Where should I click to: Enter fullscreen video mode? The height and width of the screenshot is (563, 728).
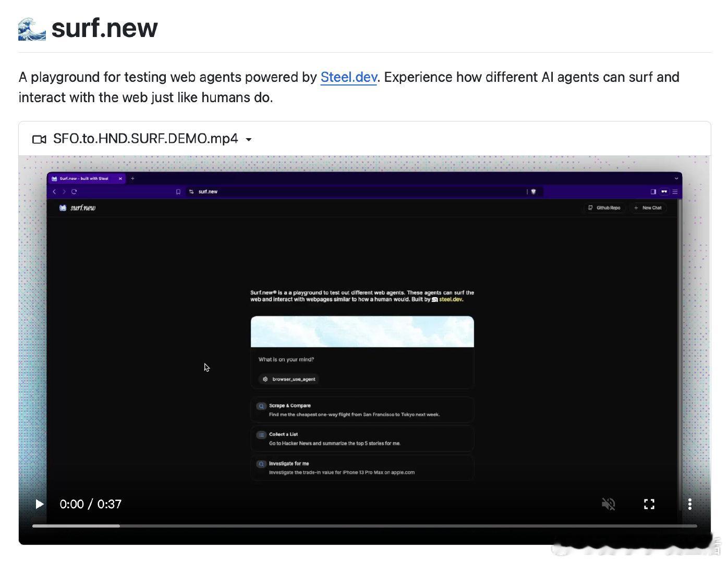tap(649, 504)
